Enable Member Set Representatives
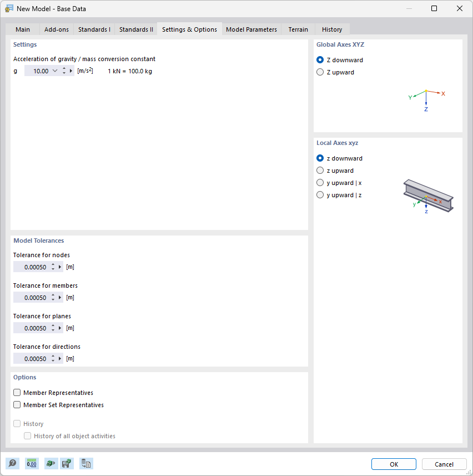Image resolution: width=473 pixels, height=476 pixels. click(17, 404)
